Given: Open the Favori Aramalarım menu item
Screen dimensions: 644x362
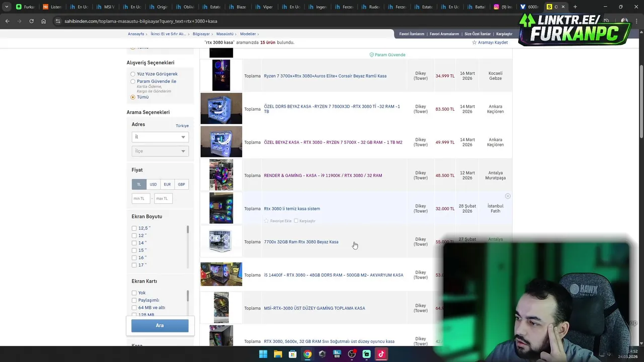Looking at the screenshot, I should [x=444, y=34].
